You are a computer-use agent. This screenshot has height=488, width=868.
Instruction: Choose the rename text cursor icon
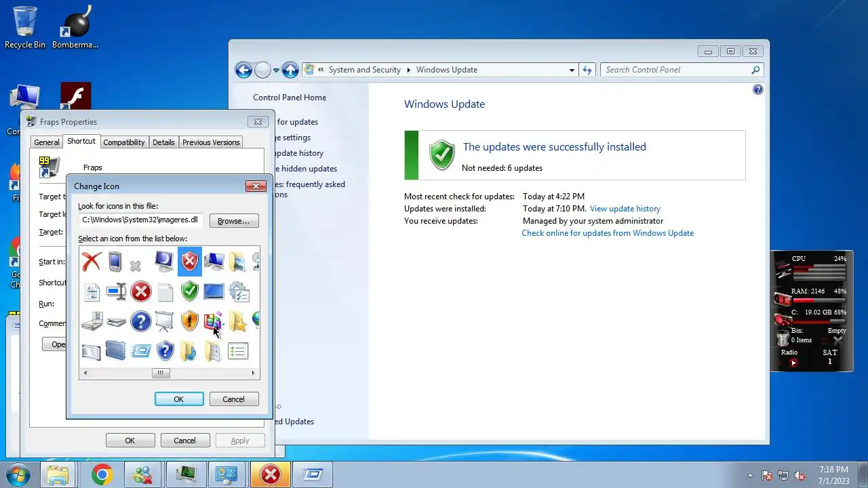tap(116, 292)
